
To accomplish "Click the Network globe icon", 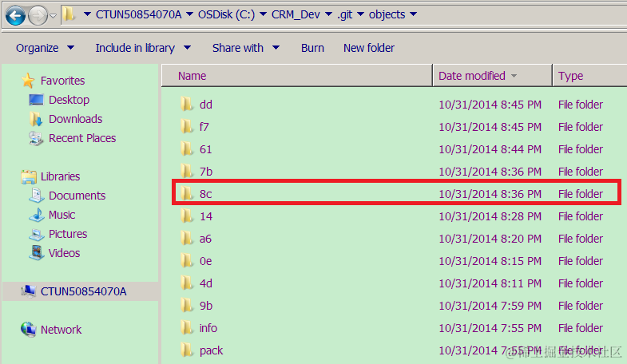I will (29, 329).
